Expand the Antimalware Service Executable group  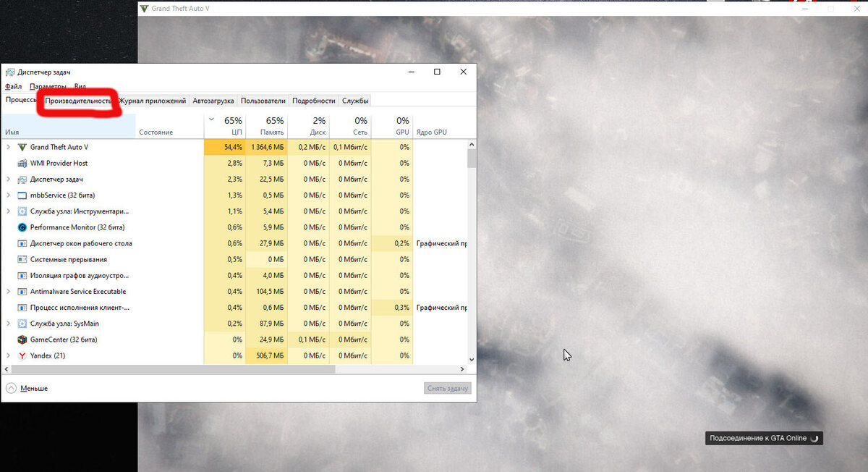[8, 291]
